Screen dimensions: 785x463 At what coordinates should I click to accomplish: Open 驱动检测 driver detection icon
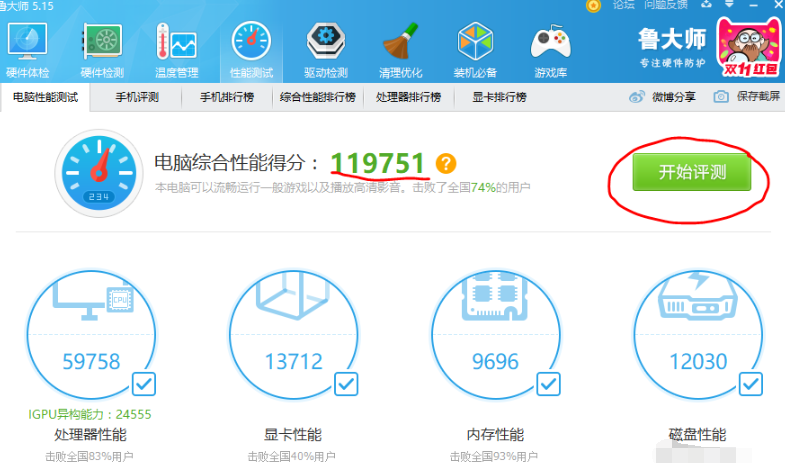coord(326,49)
